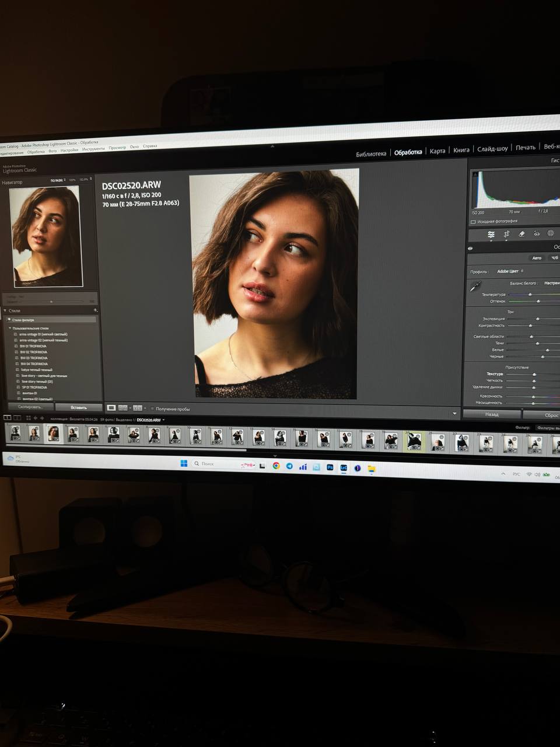
Task: Switch to grid view icon above filmstrip
Action: [29, 418]
